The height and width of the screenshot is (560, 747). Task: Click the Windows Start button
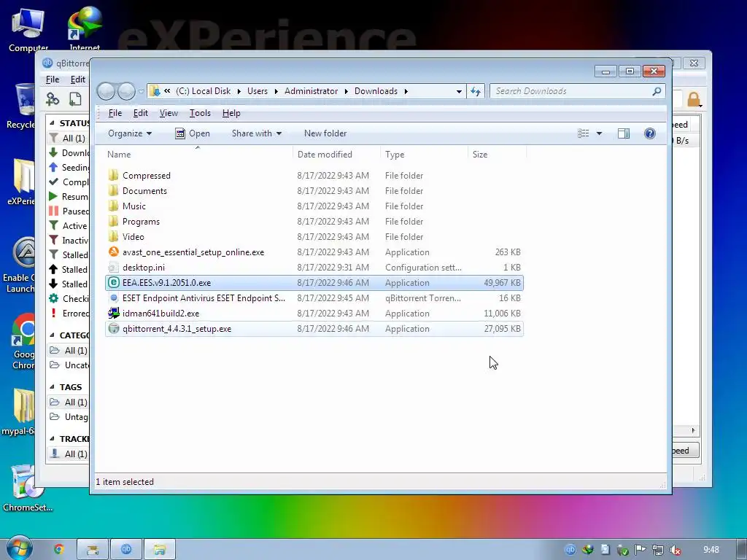pos(19,548)
